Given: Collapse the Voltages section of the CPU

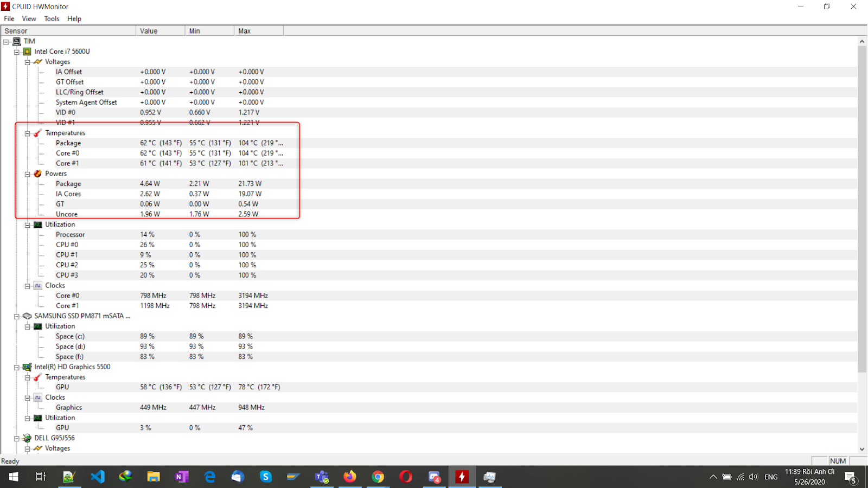Looking at the screenshot, I should (28, 61).
